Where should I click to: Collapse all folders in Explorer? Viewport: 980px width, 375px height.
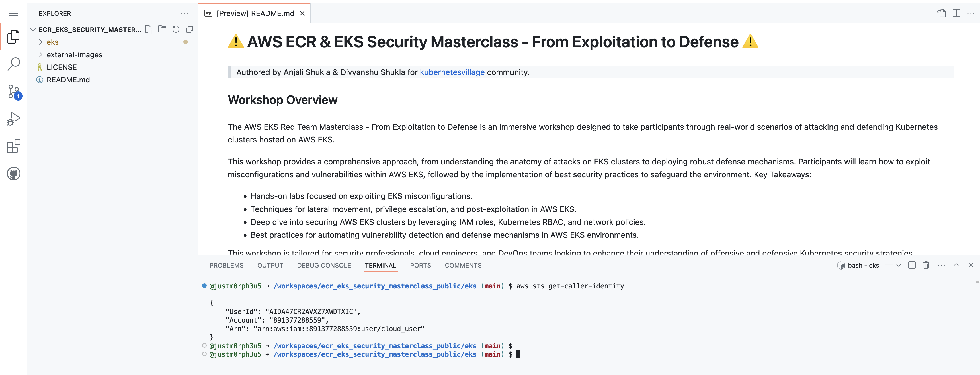[x=189, y=29]
